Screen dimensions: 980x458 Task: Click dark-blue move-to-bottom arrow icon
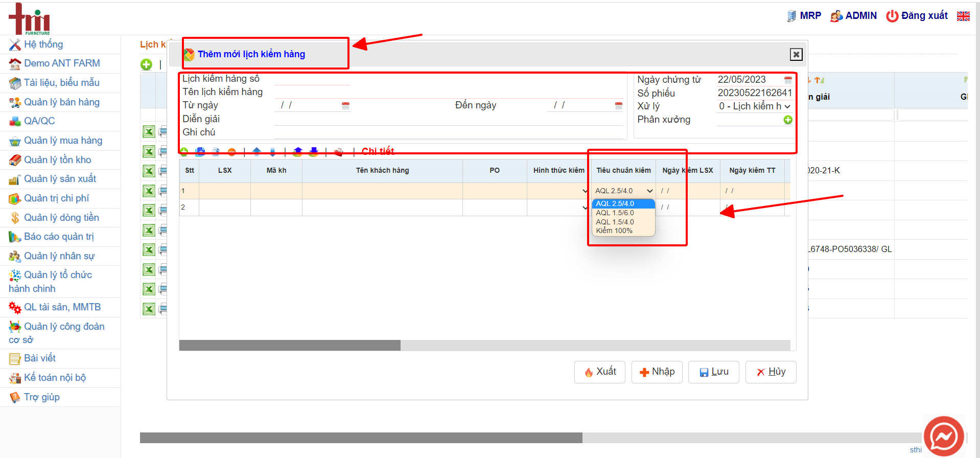point(314,152)
